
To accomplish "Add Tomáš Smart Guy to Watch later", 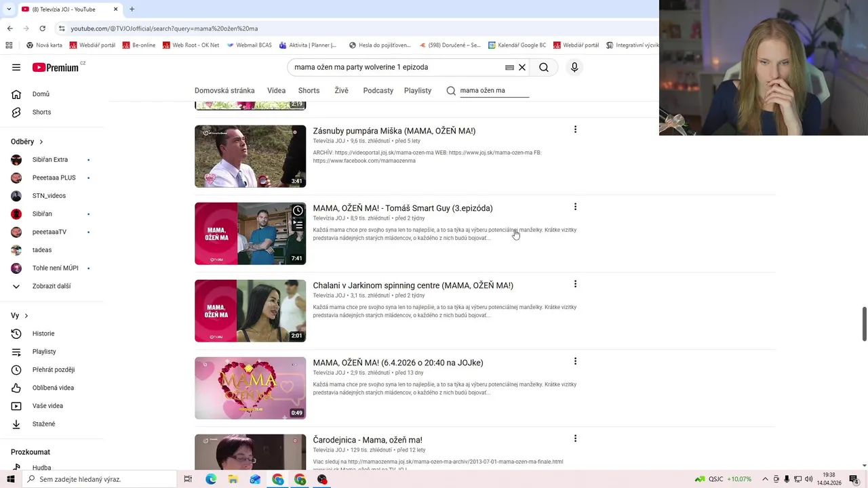I will pos(297,211).
